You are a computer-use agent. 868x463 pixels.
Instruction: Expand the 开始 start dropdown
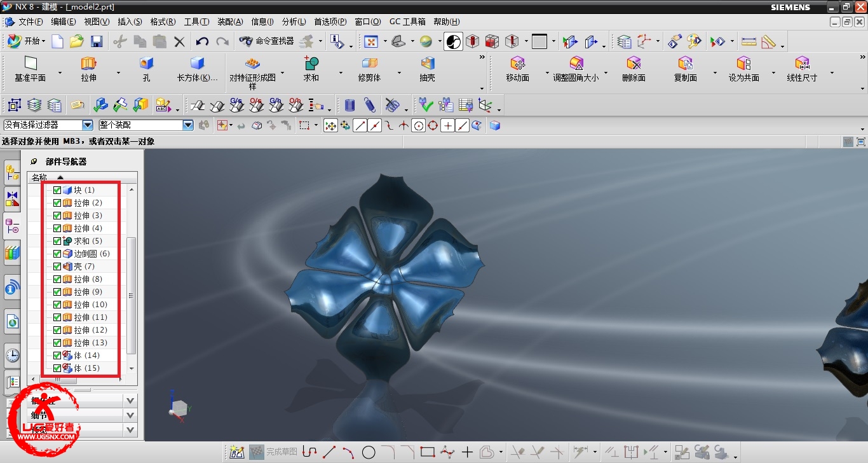[x=43, y=41]
